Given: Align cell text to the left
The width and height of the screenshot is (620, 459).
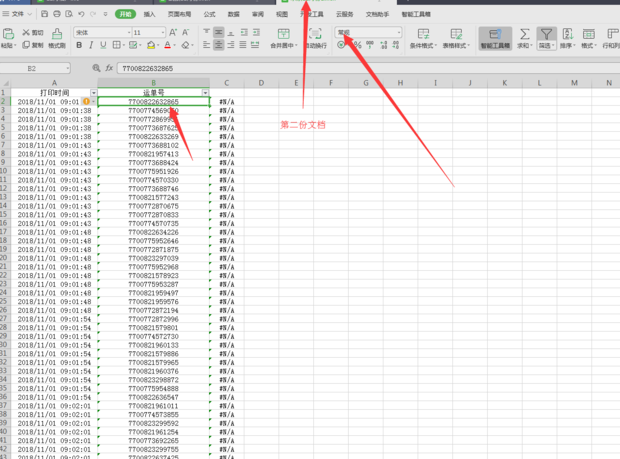Looking at the screenshot, I should 206,45.
